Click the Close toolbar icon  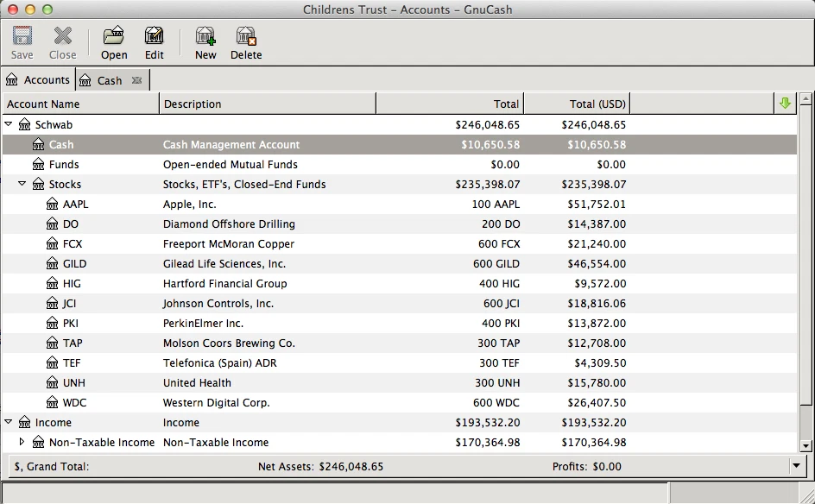click(x=62, y=36)
